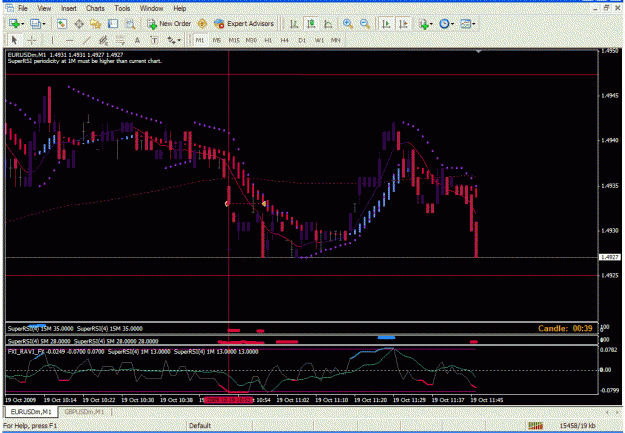The image size is (625, 433).
Task: Switch chart to H1 timeframe
Action: (268, 40)
